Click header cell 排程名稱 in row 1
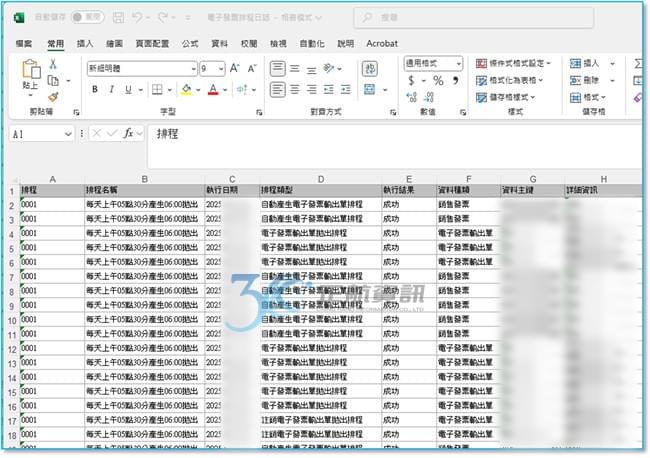The width and height of the screenshot is (650, 458). click(144, 190)
